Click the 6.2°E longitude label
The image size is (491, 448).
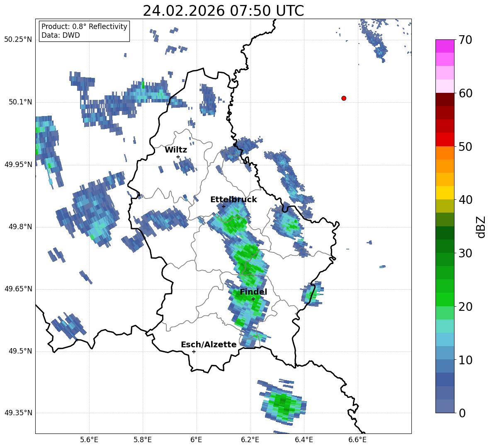click(250, 440)
